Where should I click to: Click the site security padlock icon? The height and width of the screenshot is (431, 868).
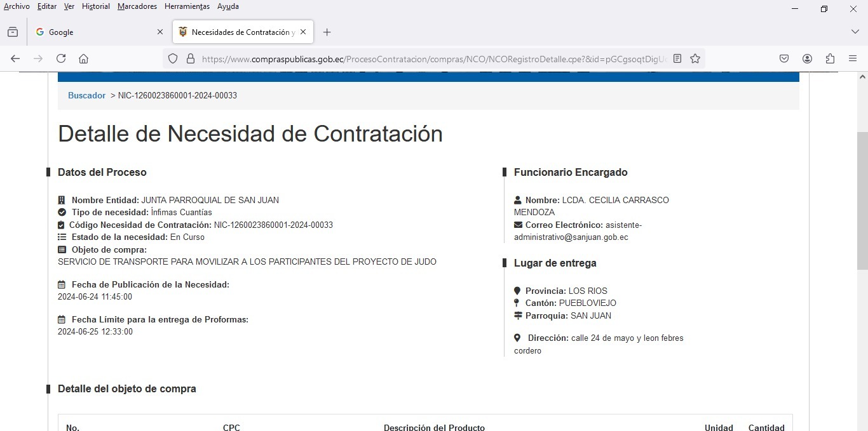click(190, 58)
